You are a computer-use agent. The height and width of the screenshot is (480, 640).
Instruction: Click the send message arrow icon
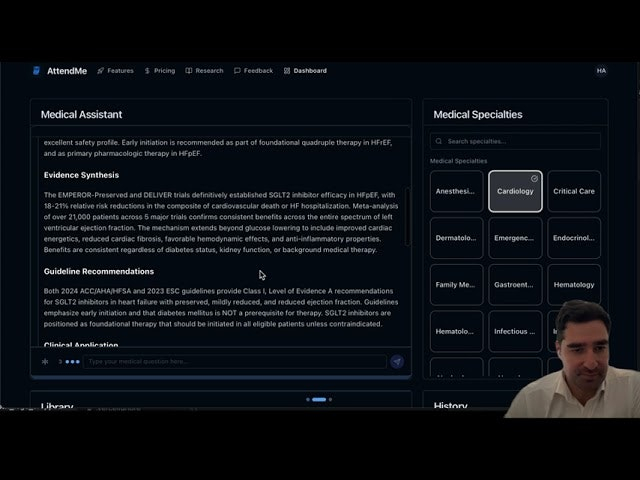click(397, 362)
